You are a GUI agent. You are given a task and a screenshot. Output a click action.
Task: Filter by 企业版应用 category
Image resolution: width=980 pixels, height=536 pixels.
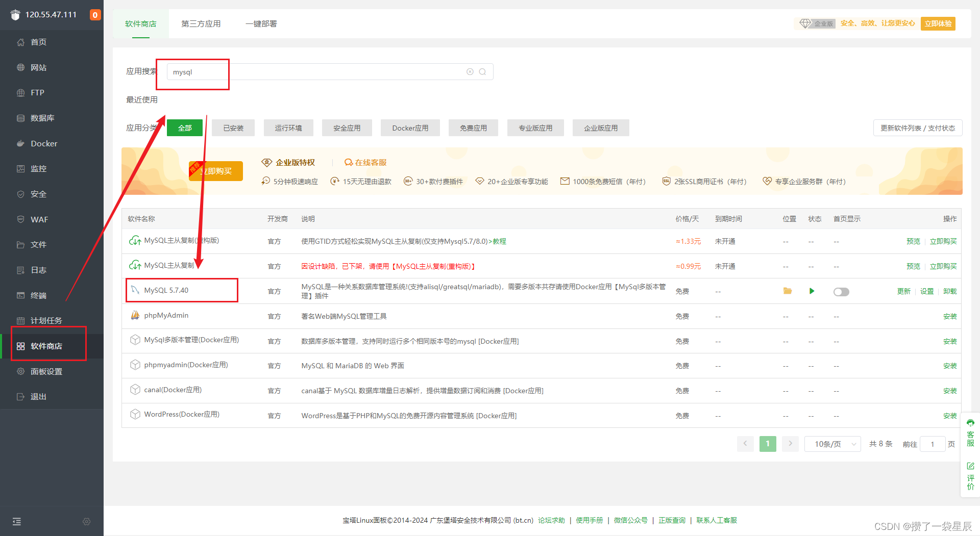coord(601,128)
